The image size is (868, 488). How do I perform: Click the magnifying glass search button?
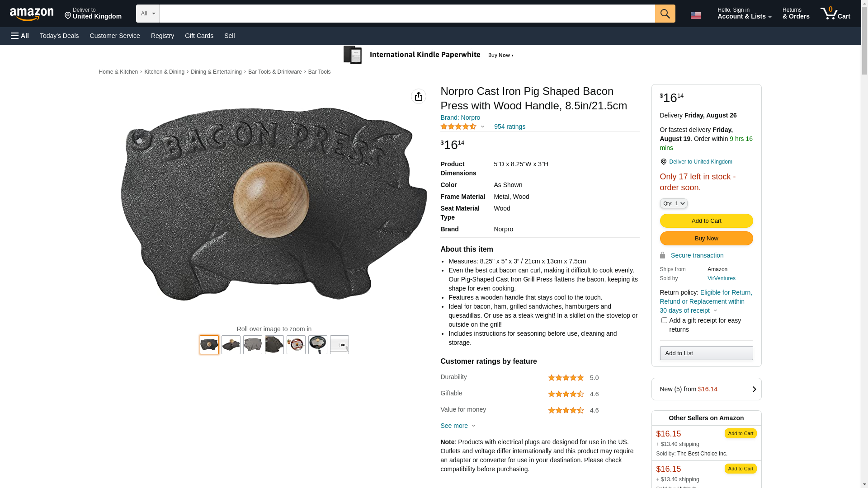coord(665,14)
